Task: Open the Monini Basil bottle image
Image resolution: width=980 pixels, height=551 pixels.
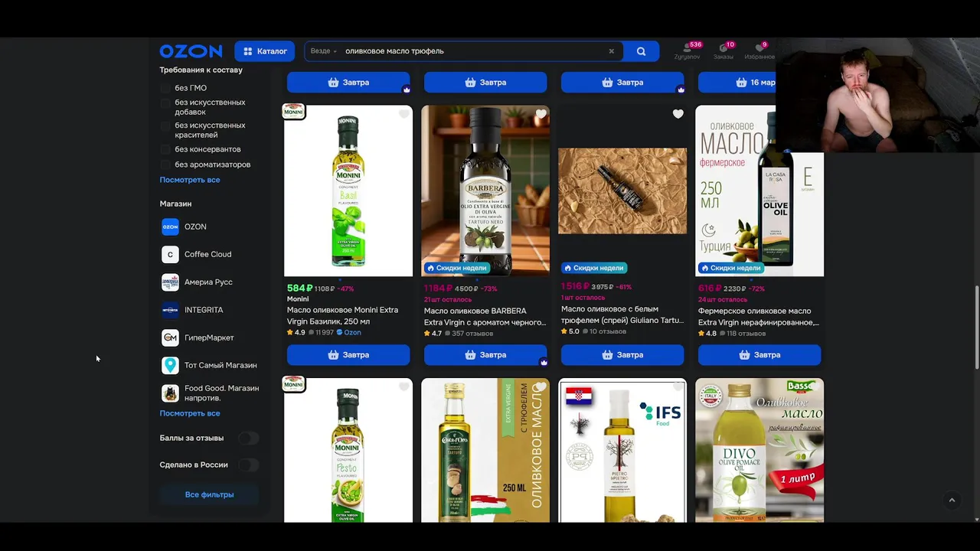Action: 348,191
